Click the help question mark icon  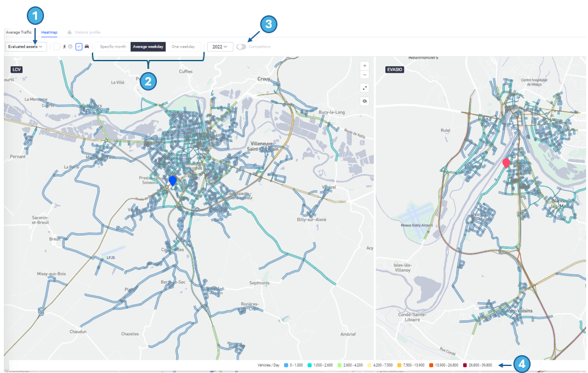70,47
